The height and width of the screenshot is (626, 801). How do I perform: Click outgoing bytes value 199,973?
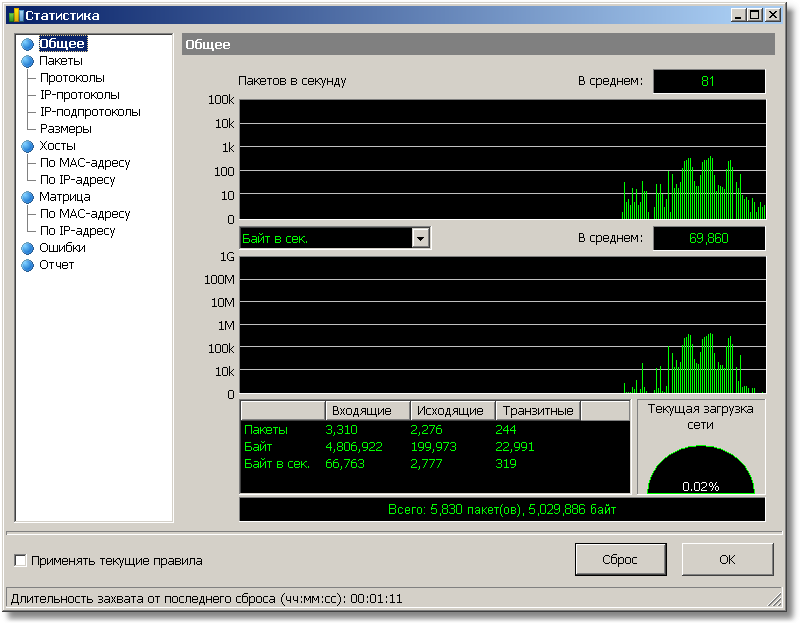[434, 447]
